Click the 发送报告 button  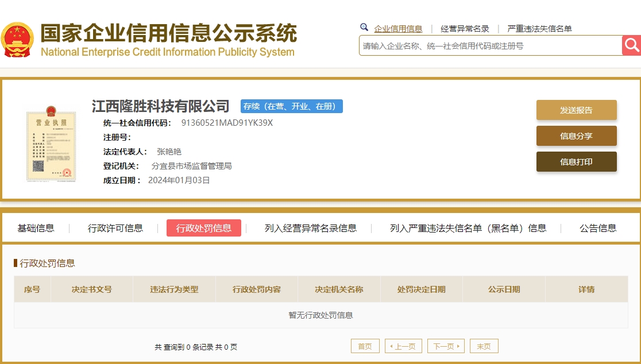pyautogui.click(x=577, y=110)
